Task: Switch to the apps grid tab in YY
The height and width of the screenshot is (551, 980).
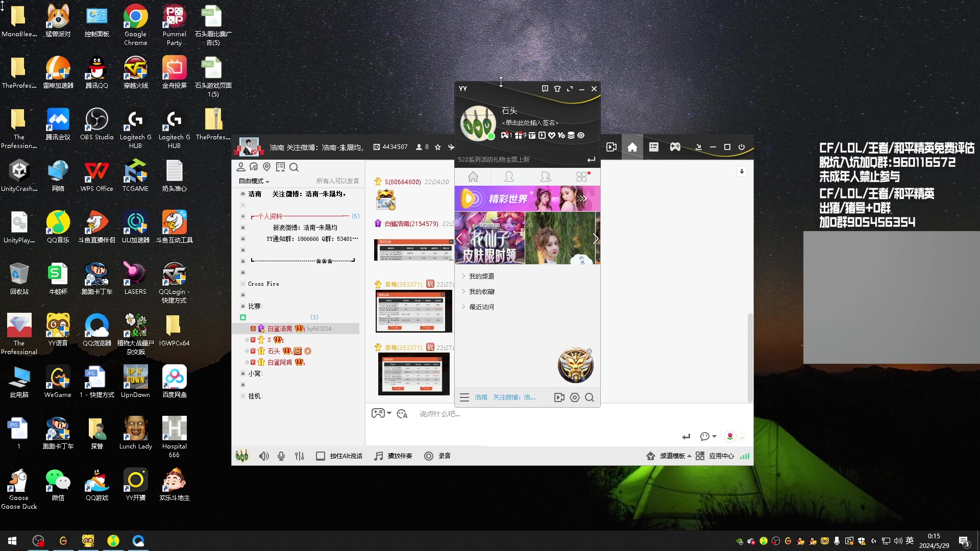Action: (x=581, y=177)
